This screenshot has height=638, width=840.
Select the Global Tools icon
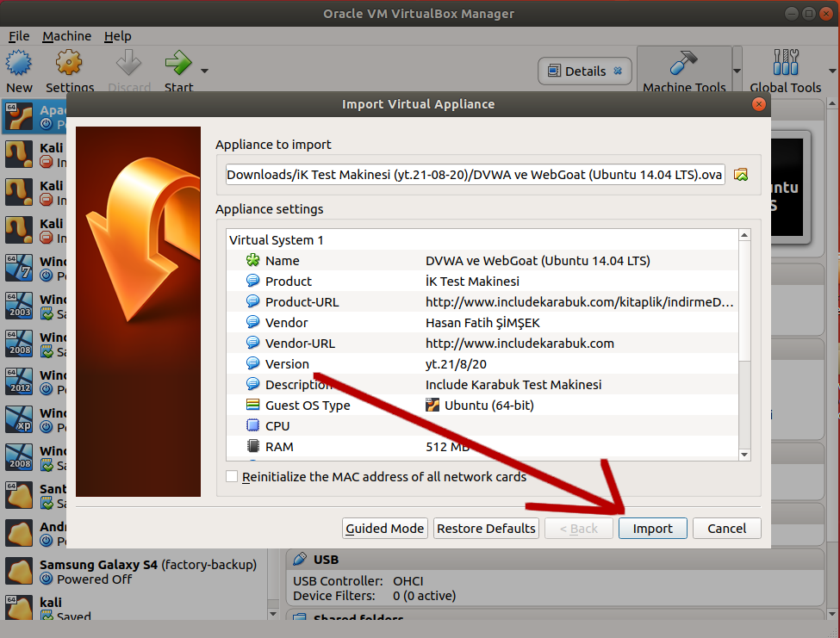[x=786, y=63]
